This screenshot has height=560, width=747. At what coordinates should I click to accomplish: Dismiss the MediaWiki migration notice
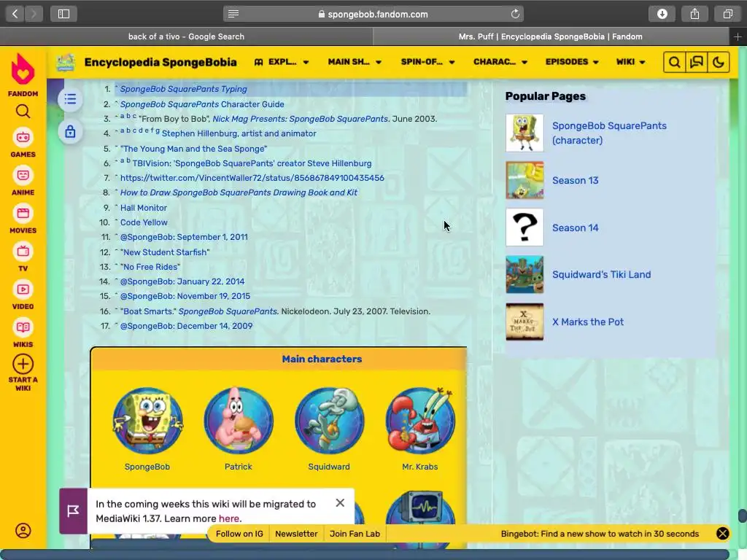pos(340,503)
